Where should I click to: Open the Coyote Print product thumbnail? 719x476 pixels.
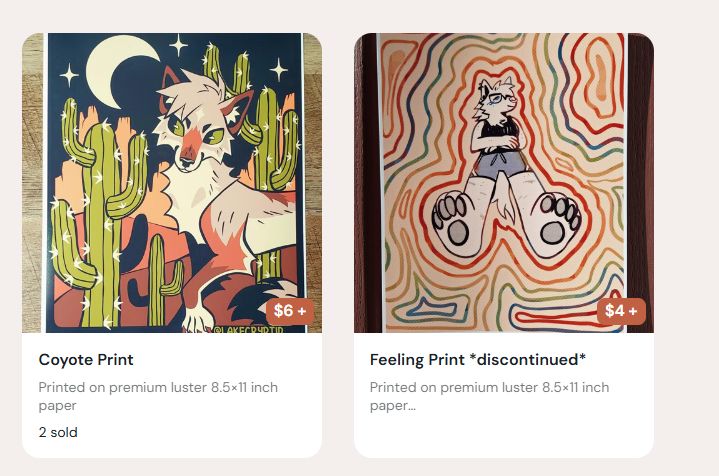coord(172,183)
